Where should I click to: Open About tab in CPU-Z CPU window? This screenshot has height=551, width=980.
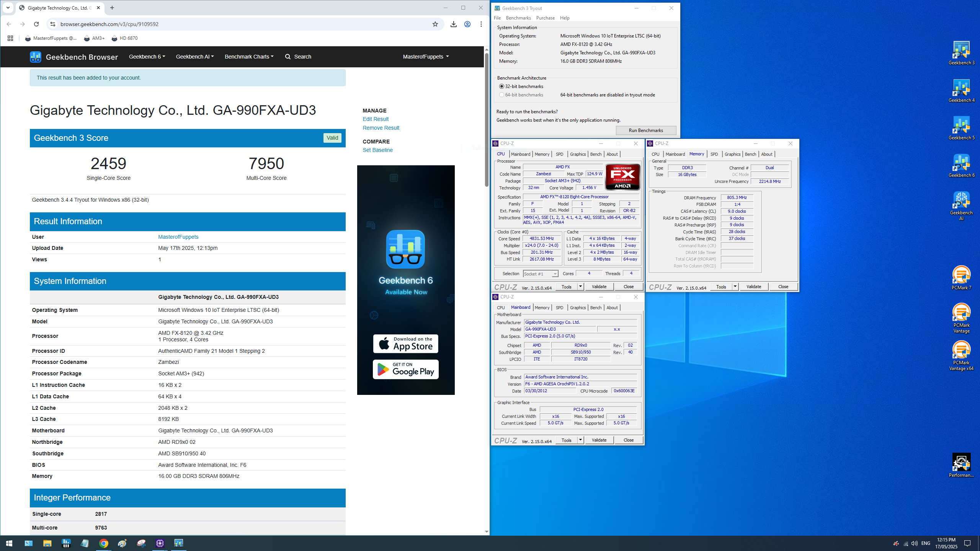pos(612,154)
